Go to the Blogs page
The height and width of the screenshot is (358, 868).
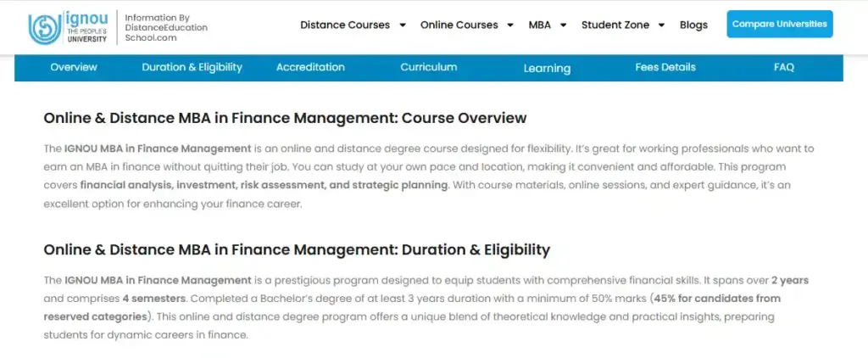(693, 25)
